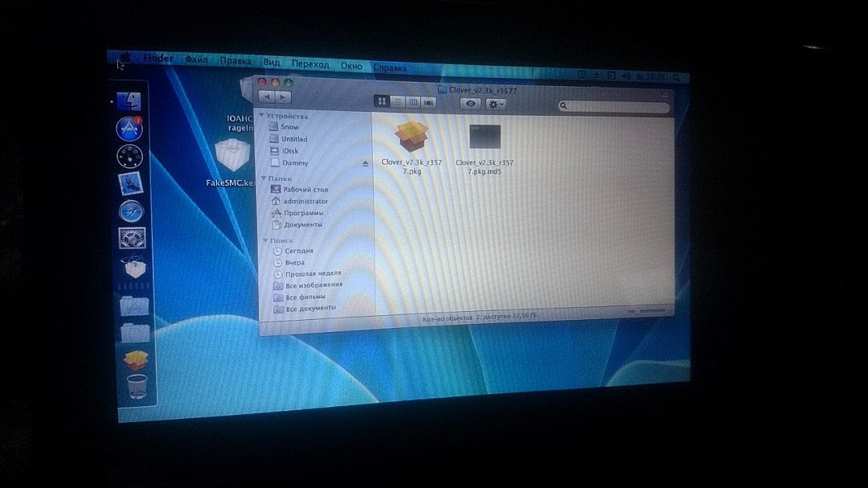Open the Окно menu
Screen dimensions: 868x488
pyautogui.click(x=351, y=66)
